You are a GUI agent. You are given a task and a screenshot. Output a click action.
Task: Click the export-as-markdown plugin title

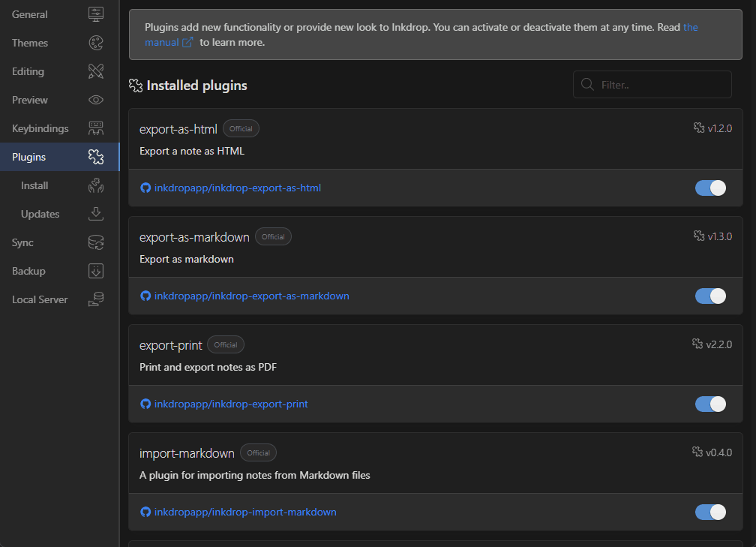[194, 237]
